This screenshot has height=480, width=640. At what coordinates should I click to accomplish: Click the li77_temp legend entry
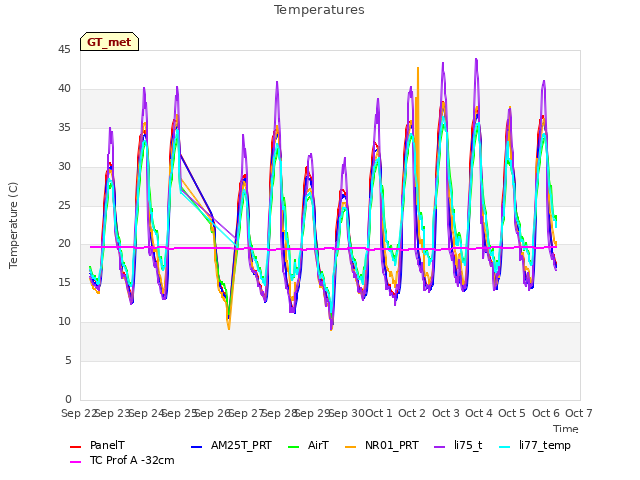pyautogui.click(x=535, y=445)
